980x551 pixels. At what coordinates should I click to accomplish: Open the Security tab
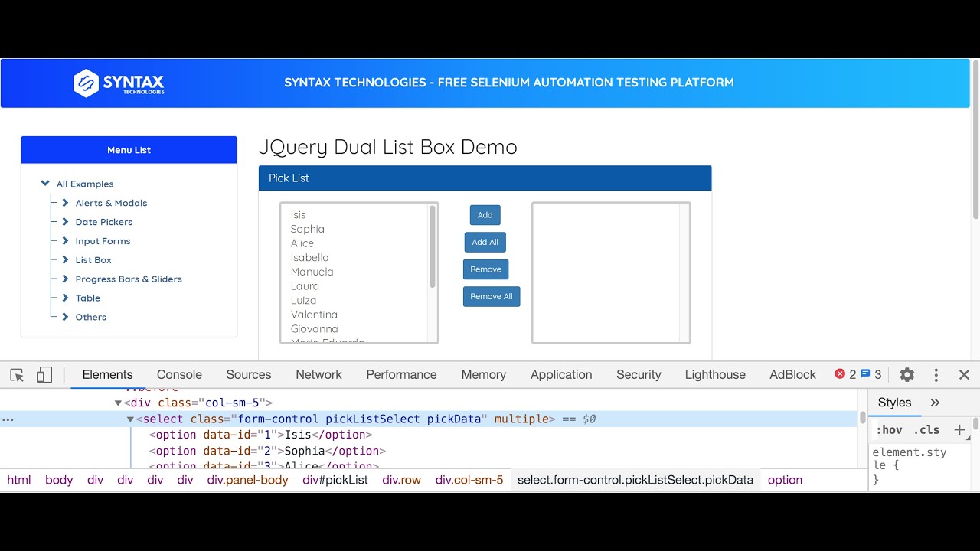coord(639,375)
